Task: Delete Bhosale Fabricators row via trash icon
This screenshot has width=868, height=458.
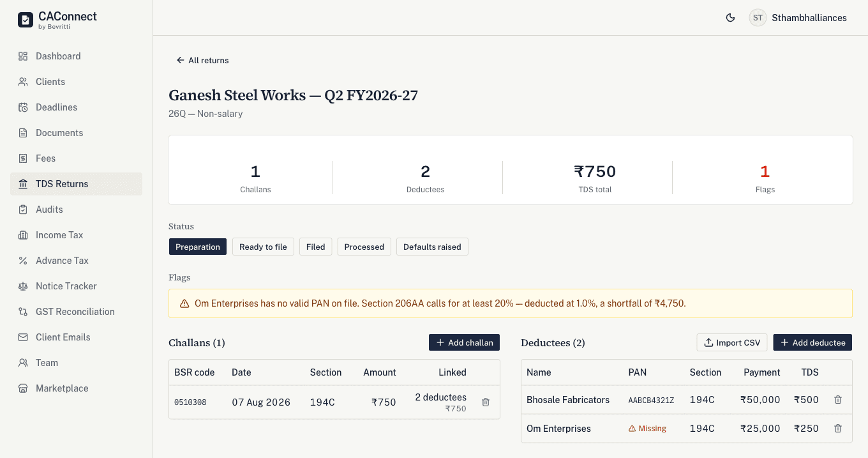Action: coord(838,400)
